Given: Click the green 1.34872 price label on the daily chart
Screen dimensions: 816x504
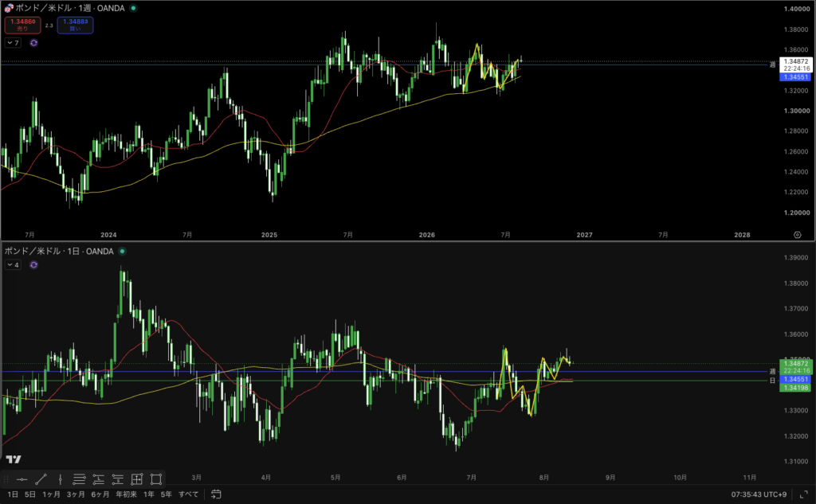Looking at the screenshot, I should (796, 367).
